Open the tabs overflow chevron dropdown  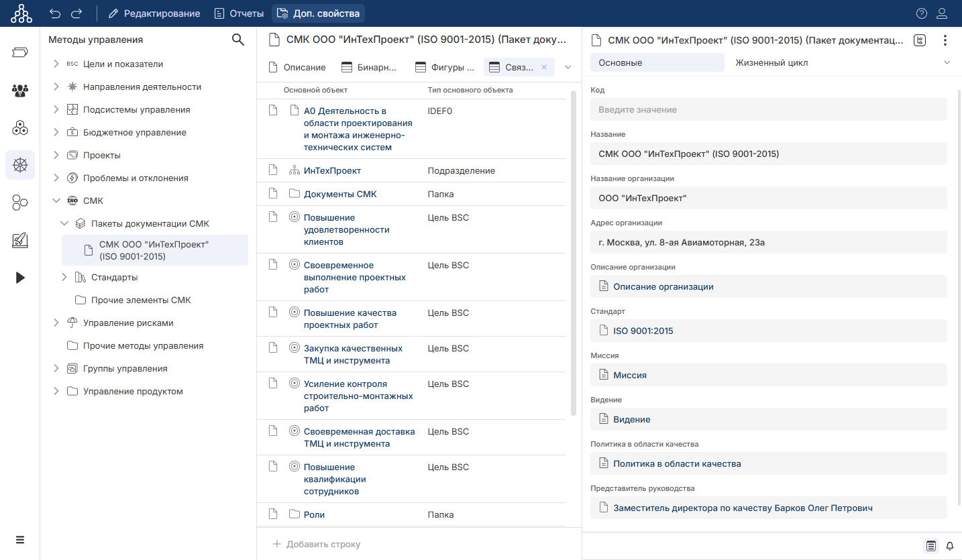click(x=568, y=67)
